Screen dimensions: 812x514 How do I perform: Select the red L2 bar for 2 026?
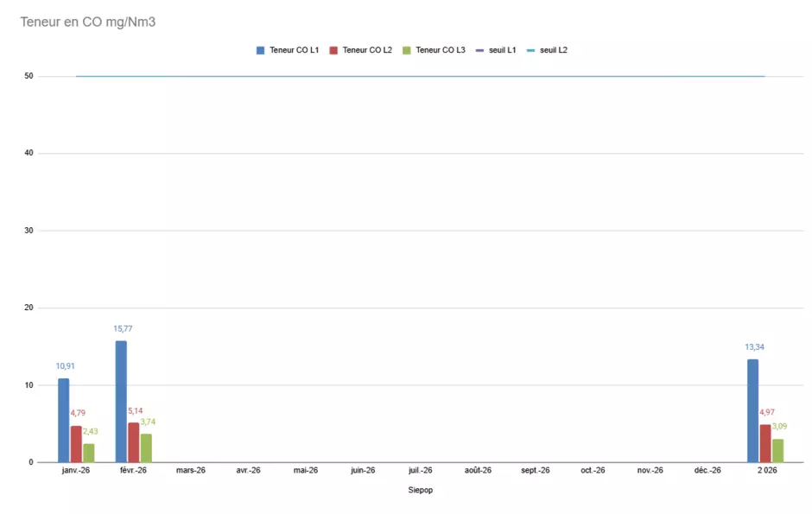click(x=765, y=442)
